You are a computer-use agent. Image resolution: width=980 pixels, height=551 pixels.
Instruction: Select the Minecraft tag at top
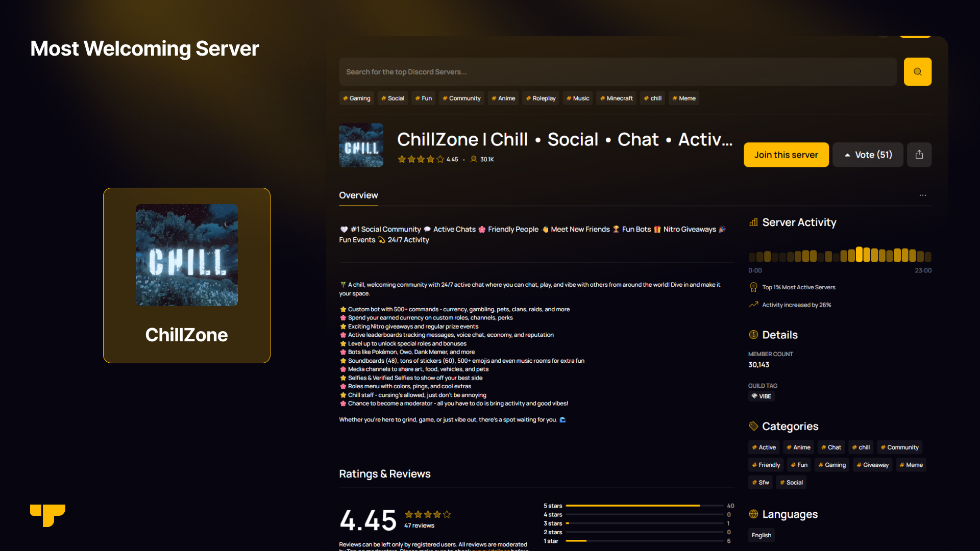(x=616, y=98)
